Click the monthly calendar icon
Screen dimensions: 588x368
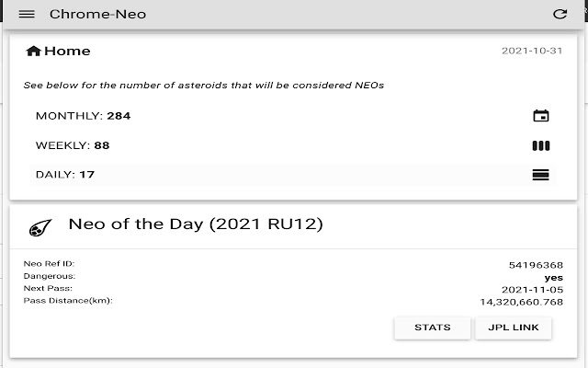[x=541, y=116]
